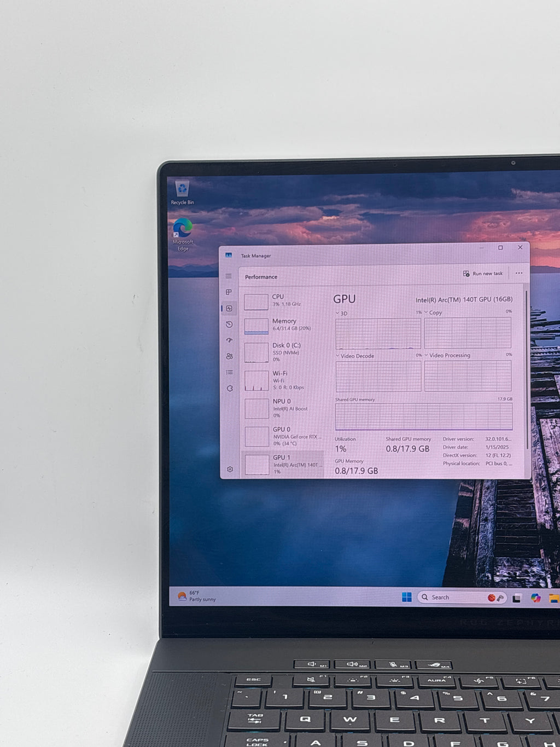Close the Task Manager window
560x747 pixels.
520,247
